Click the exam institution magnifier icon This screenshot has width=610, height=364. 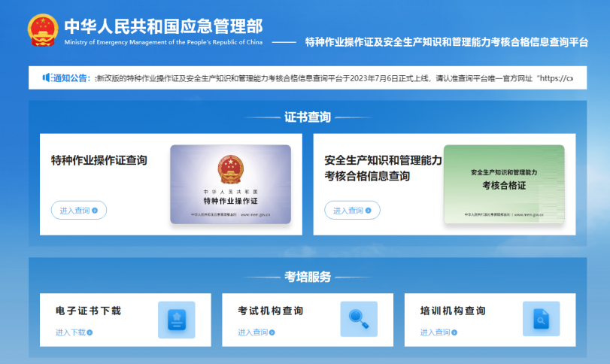click(359, 320)
